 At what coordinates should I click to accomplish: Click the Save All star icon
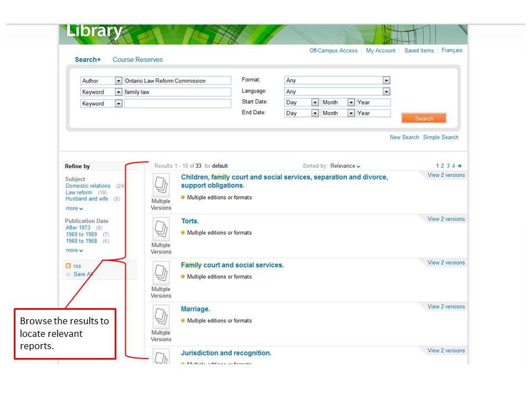(x=68, y=274)
